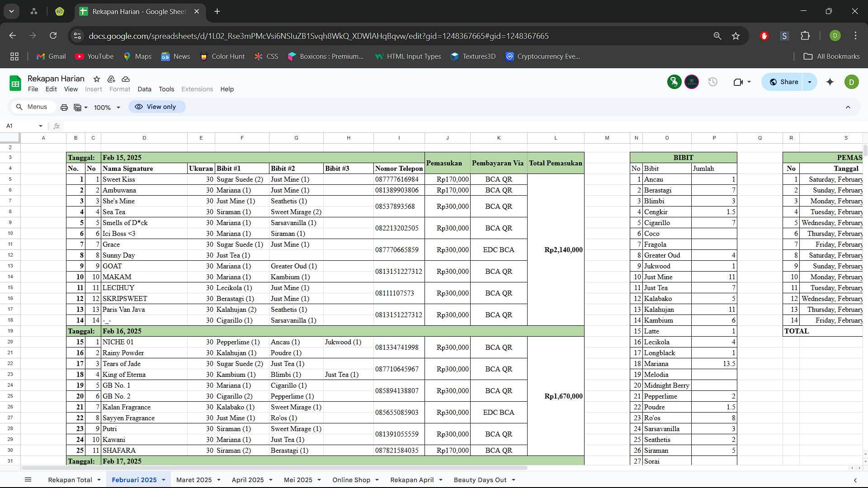Click the Sheets home logo
The width and height of the screenshot is (868, 488).
pyautogui.click(x=15, y=83)
